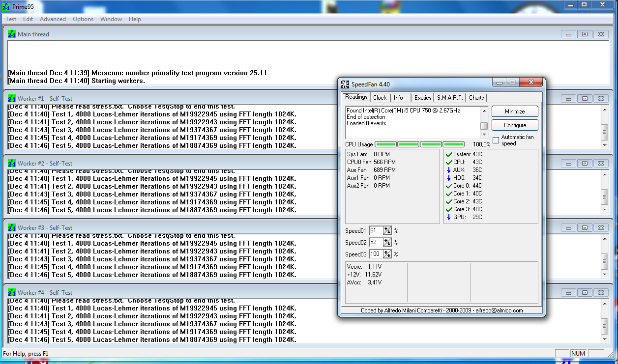The image size is (618, 364).
Task: Click the NUM indicator in status bar
Action: tap(578, 353)
